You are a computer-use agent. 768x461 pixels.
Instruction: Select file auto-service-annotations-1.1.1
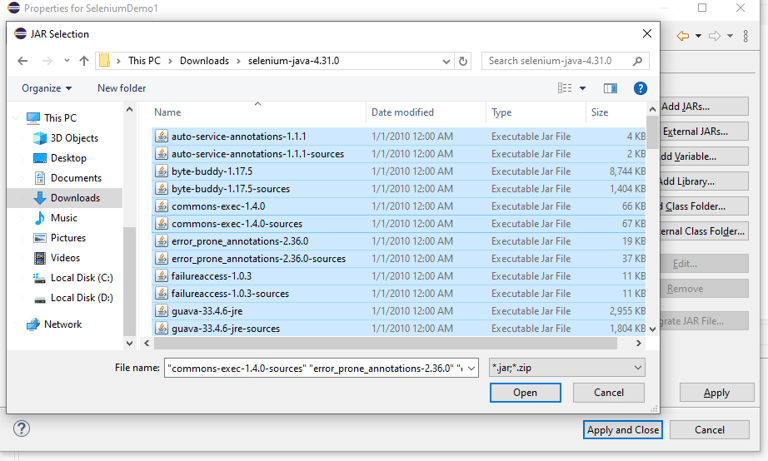(x=239, y=136)
